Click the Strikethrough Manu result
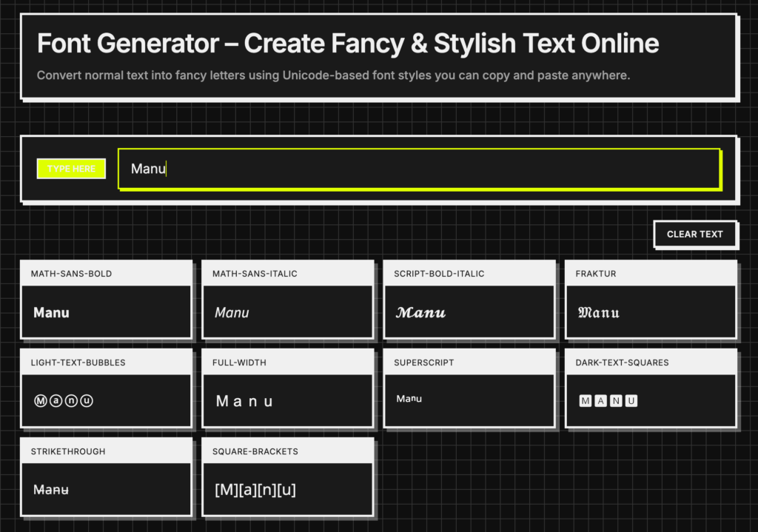Viewport: 758px width, 532px height. click(x=51, y=489)
